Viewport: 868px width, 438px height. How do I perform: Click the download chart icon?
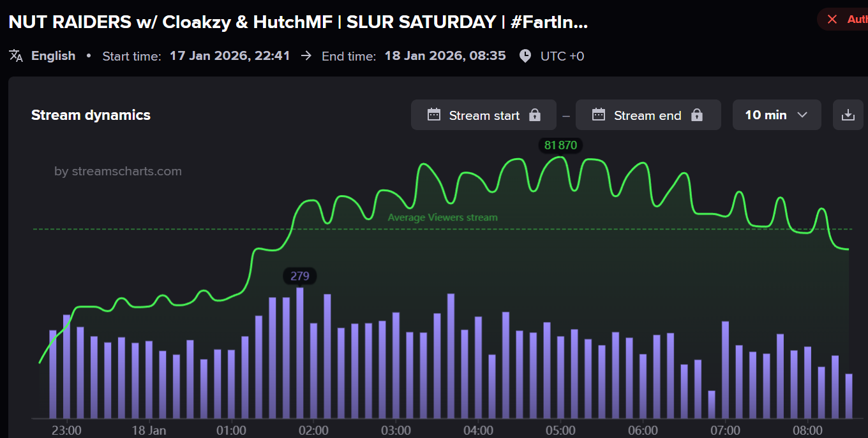(x=848, y=115)
